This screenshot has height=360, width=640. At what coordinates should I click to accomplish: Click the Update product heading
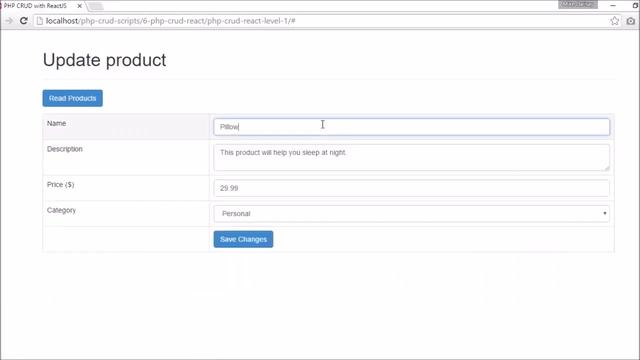104,60
